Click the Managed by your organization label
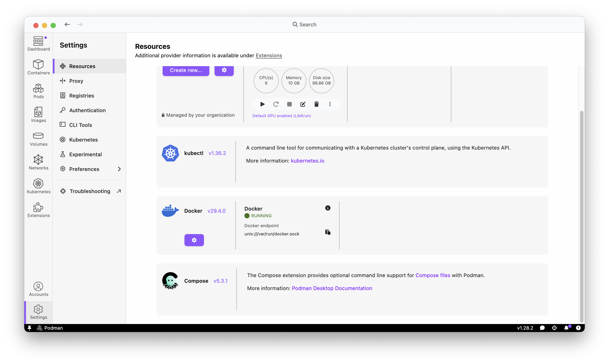 [x=198, y=115]
